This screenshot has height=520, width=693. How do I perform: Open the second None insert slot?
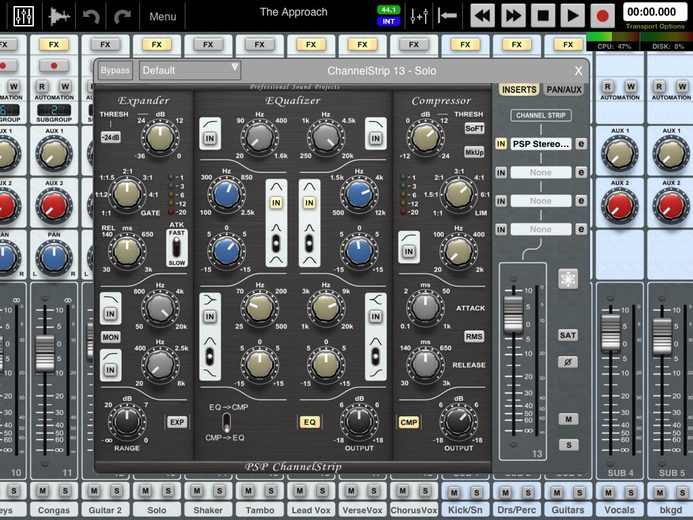pos(541,172)
